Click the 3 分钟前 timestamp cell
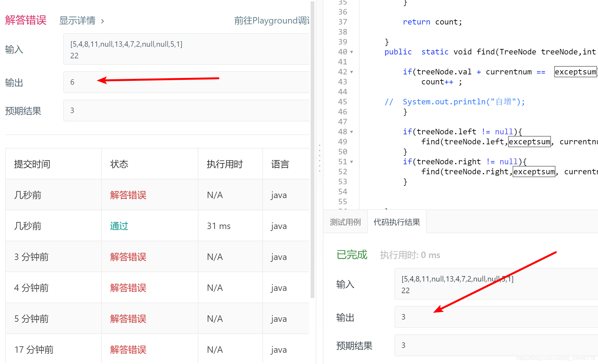This screenshot has width=598, height=364. click(32, 257)
